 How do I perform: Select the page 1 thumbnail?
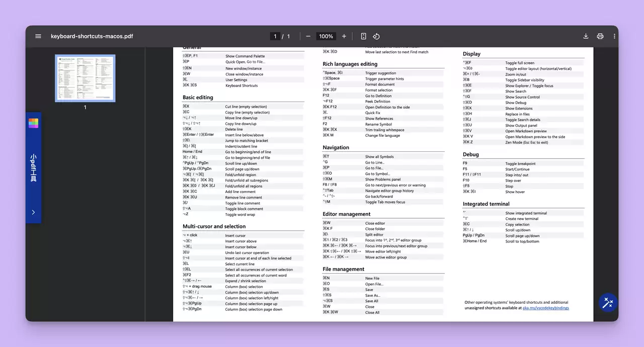click(x=85, y=78)
